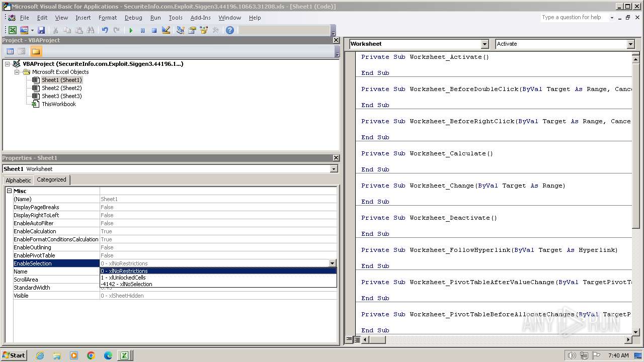Open the View menu
The height and width of the screenshot is (362, 644).
tap(61, 18)
